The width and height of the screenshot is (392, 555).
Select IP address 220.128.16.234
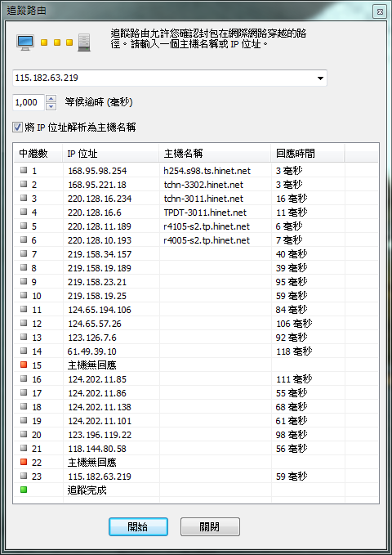pyautogui.click(x=100, y=199)
